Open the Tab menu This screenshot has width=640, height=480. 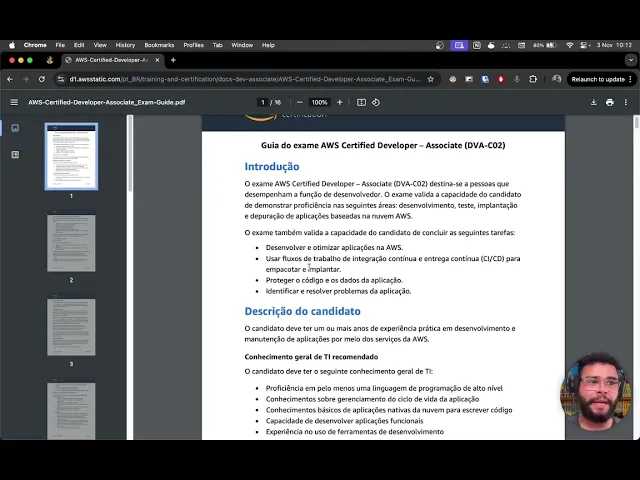(x=218, y=45)
